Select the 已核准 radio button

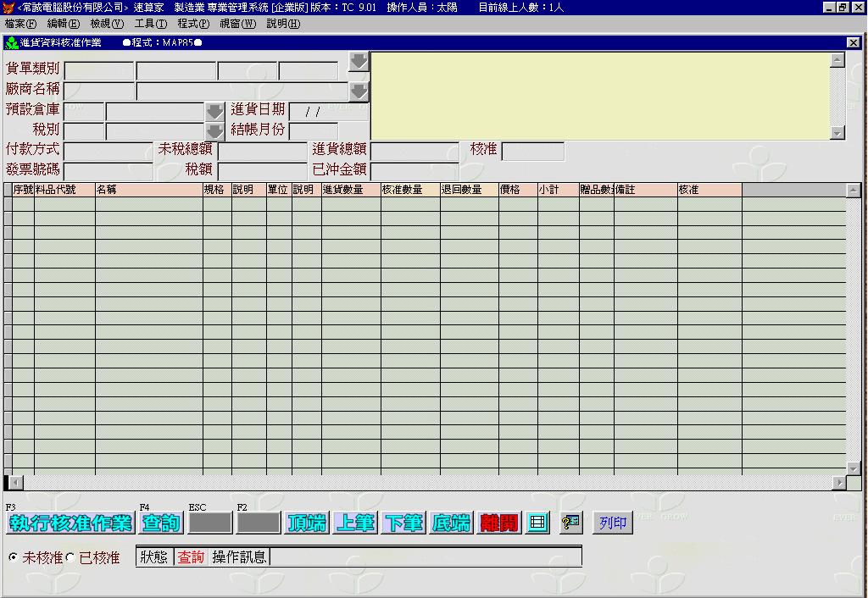coord(70,557)
